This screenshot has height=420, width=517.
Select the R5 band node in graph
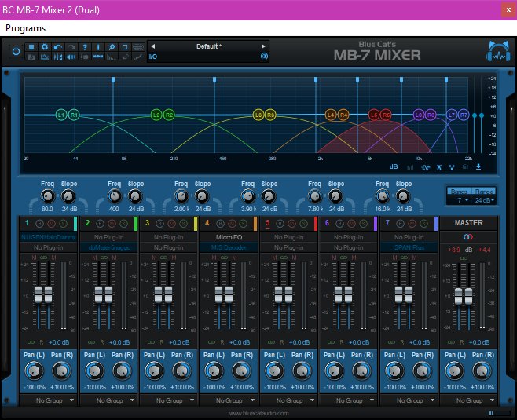point(386,115)
